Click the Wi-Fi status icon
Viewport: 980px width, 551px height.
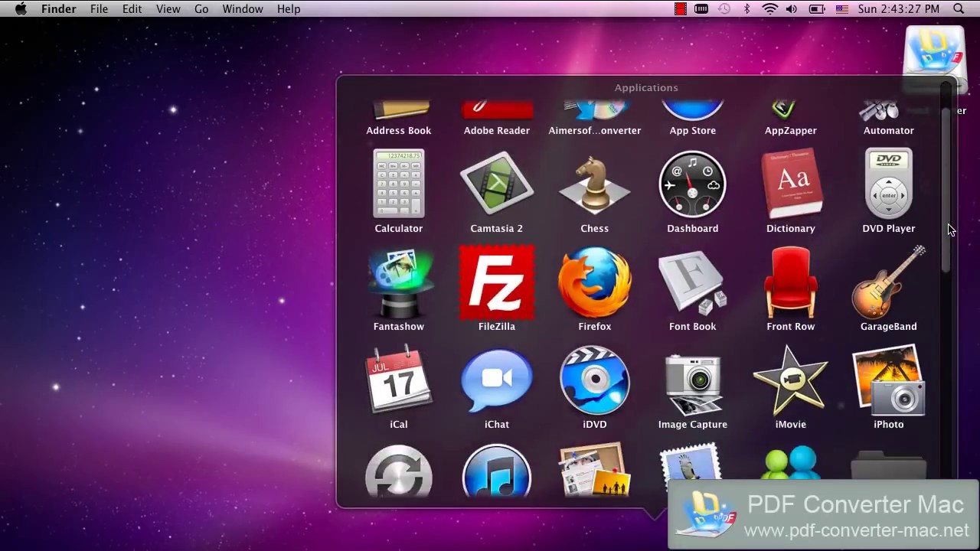(769, 9)
